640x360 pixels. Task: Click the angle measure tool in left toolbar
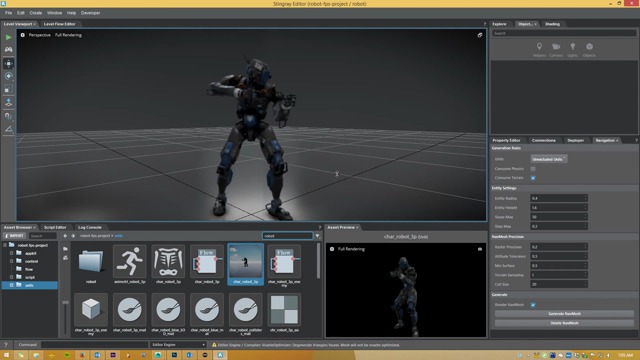click(x=8, y=129)
